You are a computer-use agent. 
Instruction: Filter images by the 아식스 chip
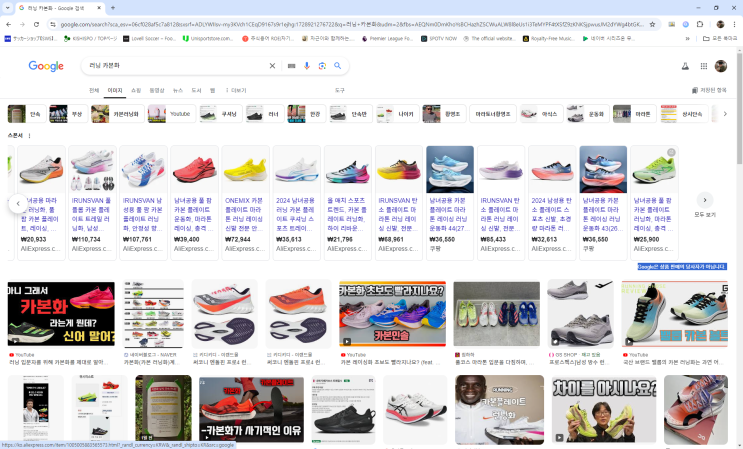(x=541, y=114)
